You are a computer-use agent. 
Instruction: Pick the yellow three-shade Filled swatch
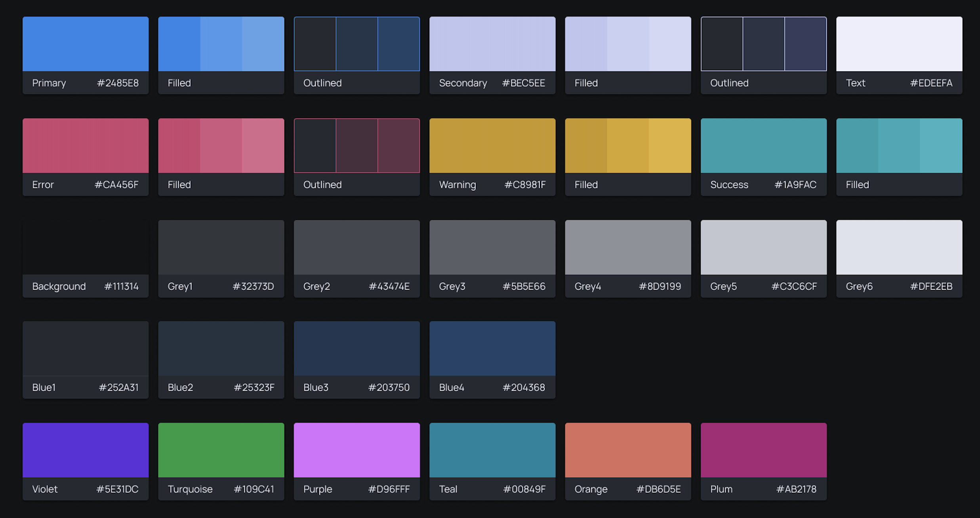(628, 146)
